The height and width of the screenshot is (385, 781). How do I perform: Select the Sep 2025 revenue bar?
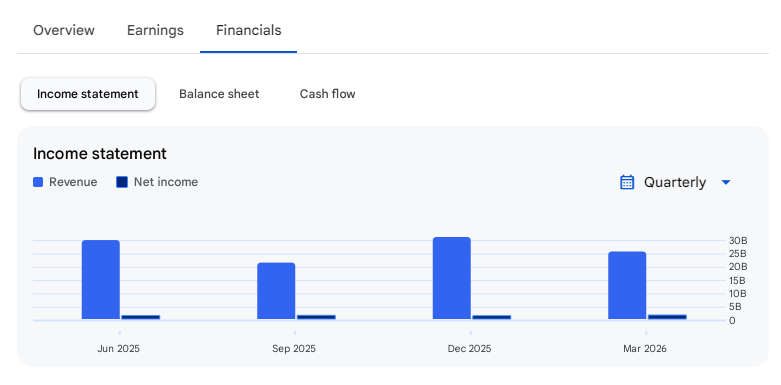276,291
